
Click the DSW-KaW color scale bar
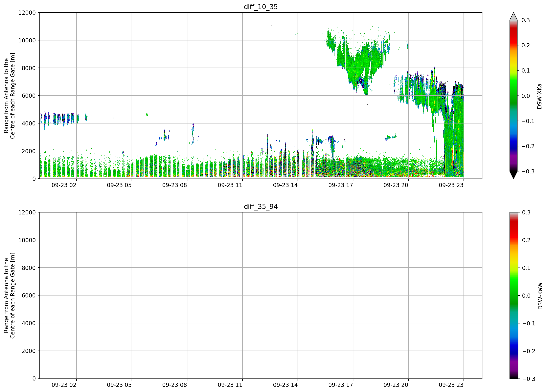pos(513,295)
